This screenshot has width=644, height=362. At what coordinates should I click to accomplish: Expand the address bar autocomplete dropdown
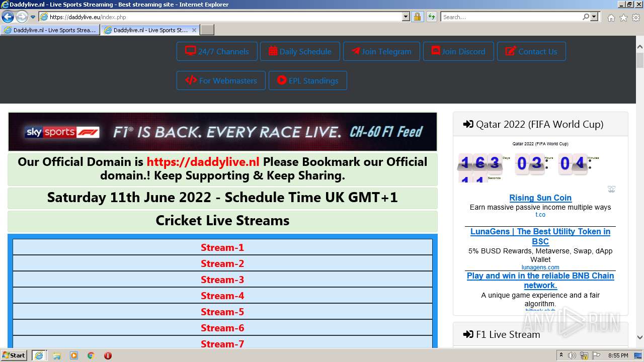pyautogui.click(x=406, y=17)
